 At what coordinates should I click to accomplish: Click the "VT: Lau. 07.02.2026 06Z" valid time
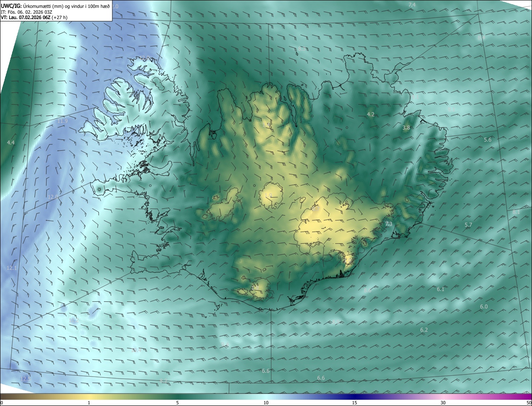[25, 17]
